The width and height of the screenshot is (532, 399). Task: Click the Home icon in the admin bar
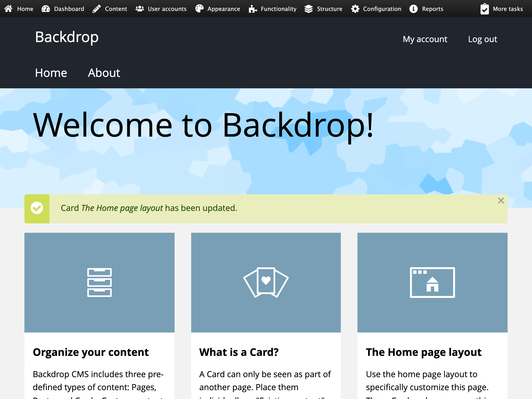pos(9,9)
